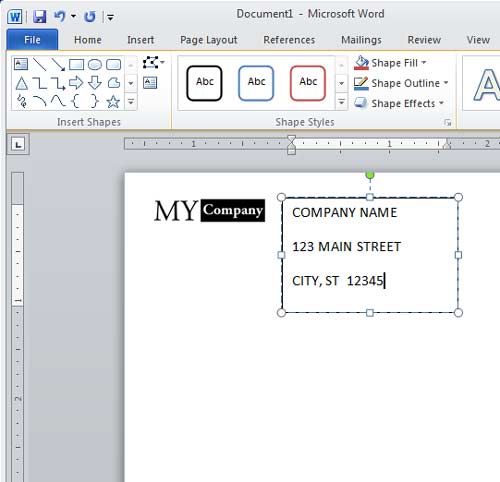Select the Down Arrow shape
Image resolution: width=500 pixels, height=482 pixels.
95,83
